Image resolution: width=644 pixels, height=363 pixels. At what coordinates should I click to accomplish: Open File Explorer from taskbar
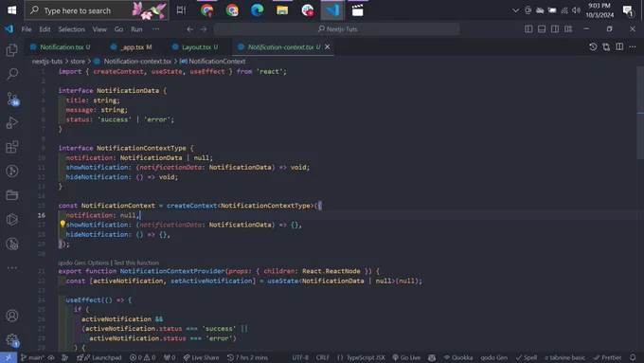(282, 10)
